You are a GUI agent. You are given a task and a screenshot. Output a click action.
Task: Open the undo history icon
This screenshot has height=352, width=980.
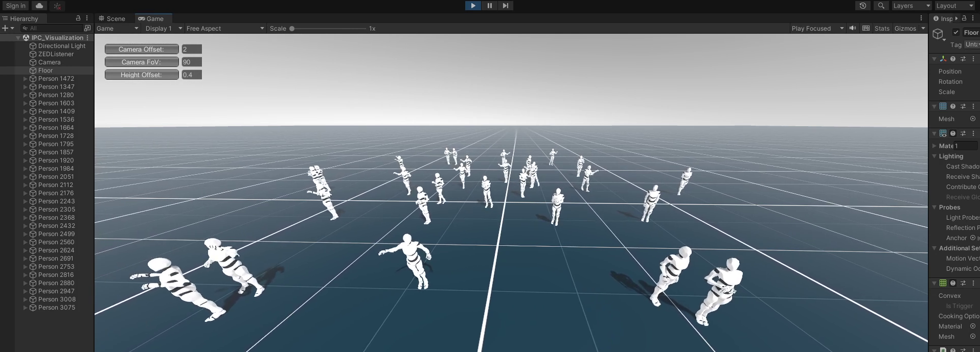pyautogui.click(x=863, y=6)
